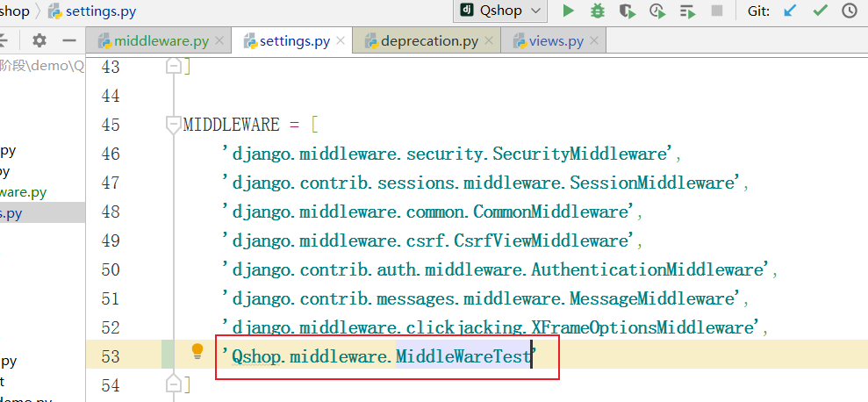Show Git history clock icon
Image resolution: width=868 pixels, height=402 pixels.
pos(850,11)
